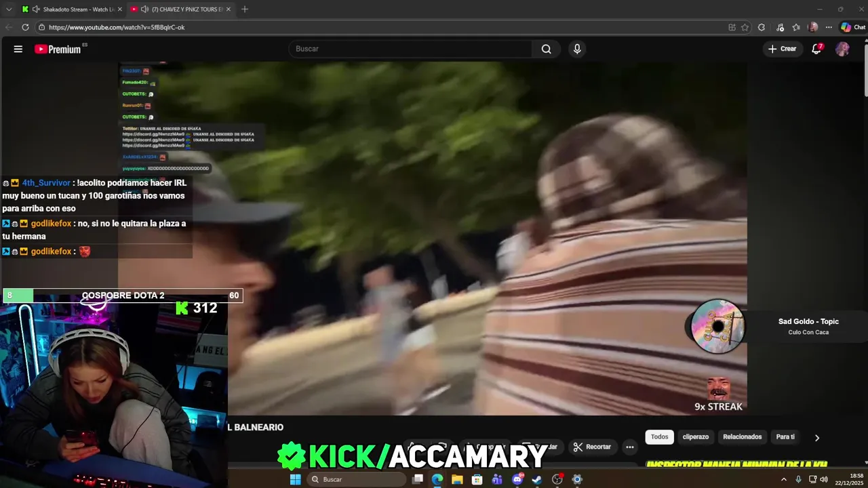Click the taskbar Buscar search box
Screen dimensions: 868x488
tap(357, 479)
